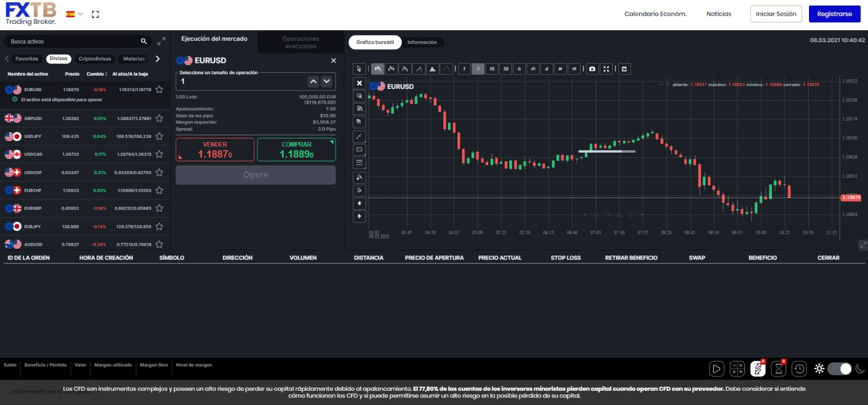The image size is (868, 405).
Task: Show next asset categories with right chevron
Action: coord(158,59)
